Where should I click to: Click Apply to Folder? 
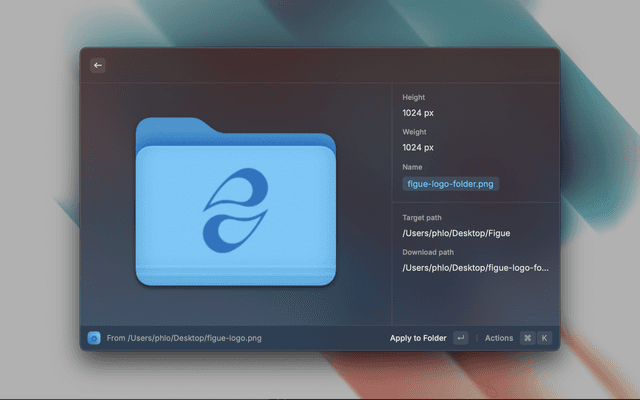tap(418, 338)
